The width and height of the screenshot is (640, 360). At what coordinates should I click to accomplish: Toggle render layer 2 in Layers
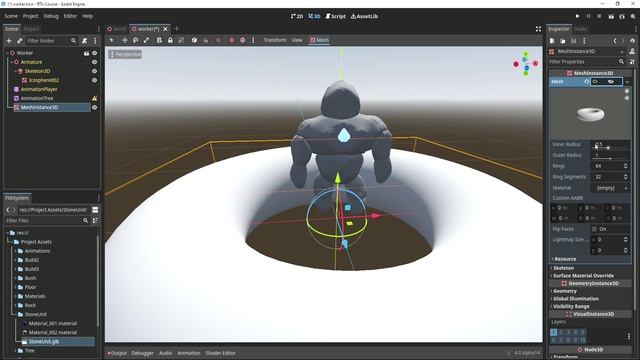point(561,332)
